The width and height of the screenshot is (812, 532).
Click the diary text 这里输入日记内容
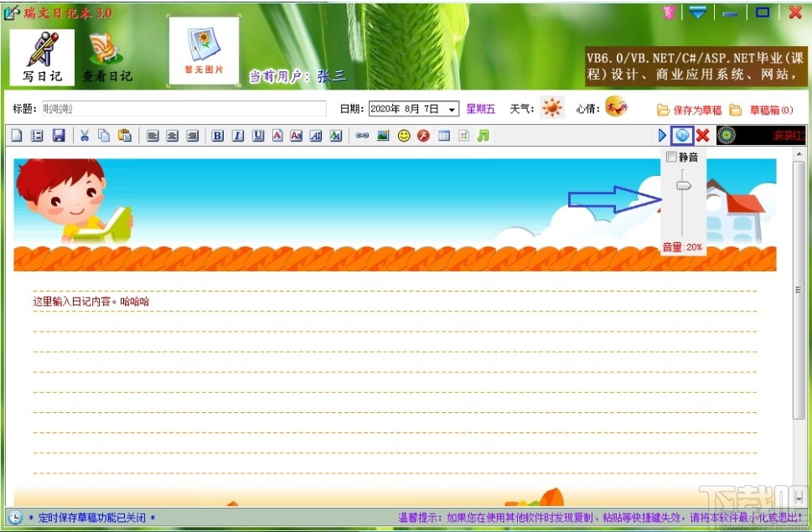click(x=71, y=302)
